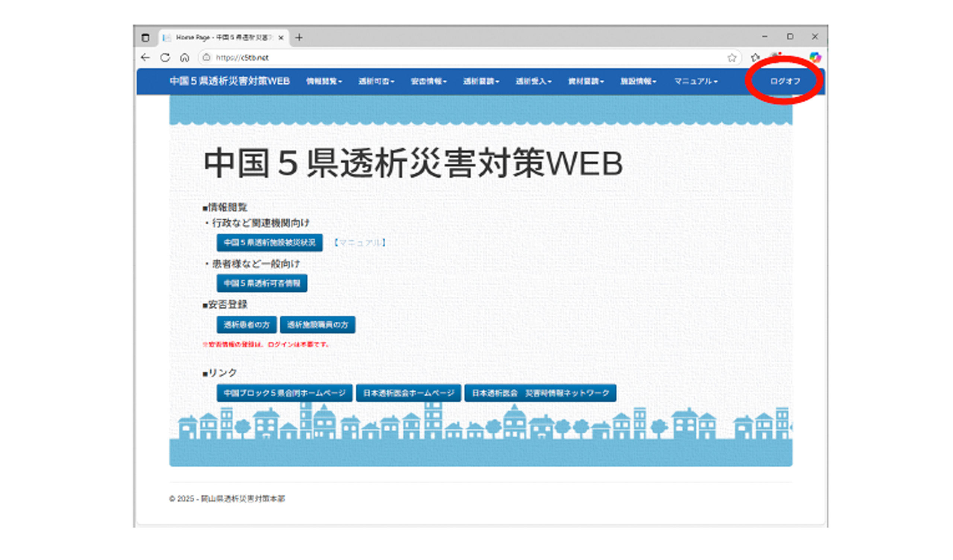The width and height of the screenshot is (953, 560).
Task: Open a new tab with plus icon
Action: point(299,38)
